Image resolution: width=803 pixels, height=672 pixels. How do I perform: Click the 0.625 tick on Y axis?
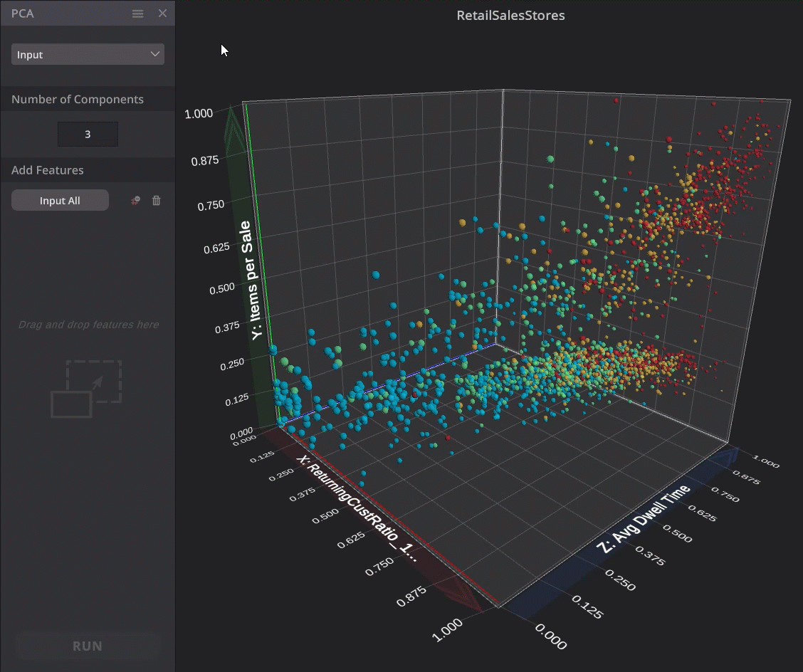(216, 248)
